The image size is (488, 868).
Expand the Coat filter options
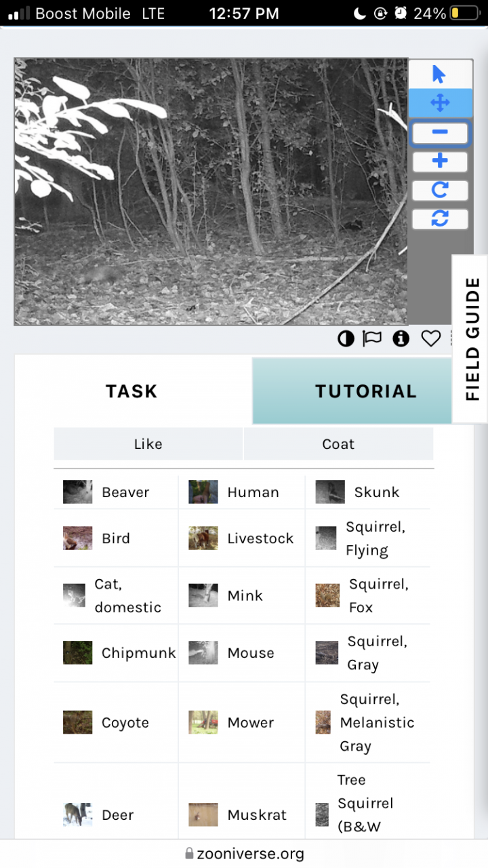pos(338,444)
